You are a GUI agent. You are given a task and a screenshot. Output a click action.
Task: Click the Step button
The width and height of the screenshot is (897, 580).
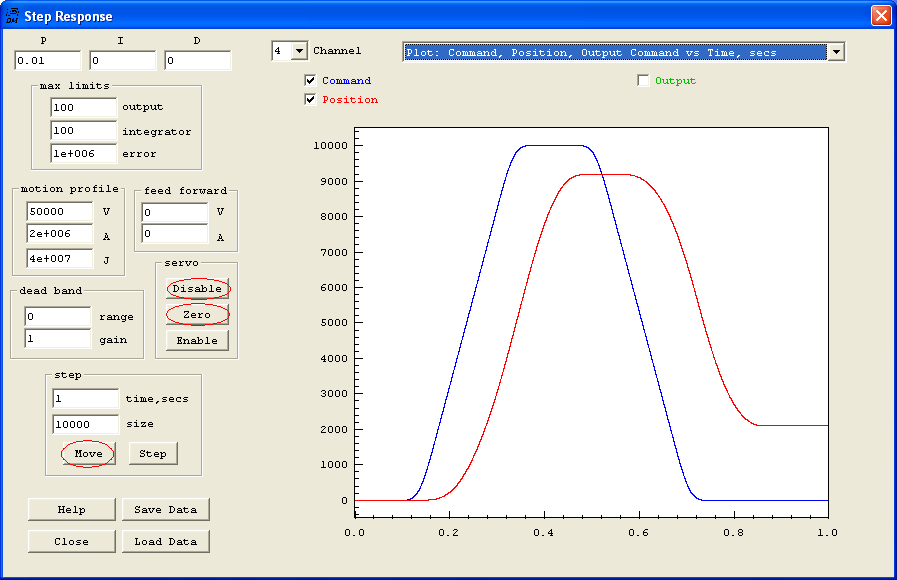(x=153, y=454)
